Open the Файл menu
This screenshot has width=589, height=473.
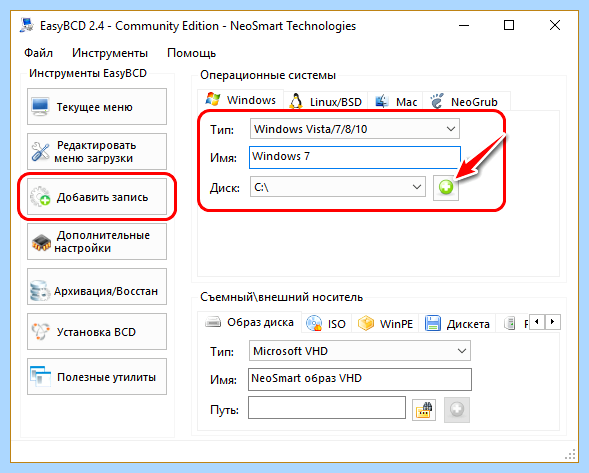click(38, 53)
